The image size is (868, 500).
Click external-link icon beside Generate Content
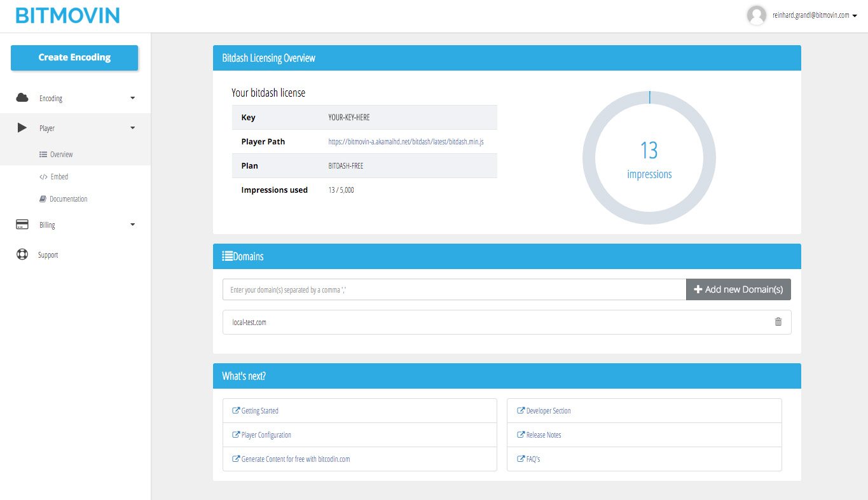tap(236, 459)
